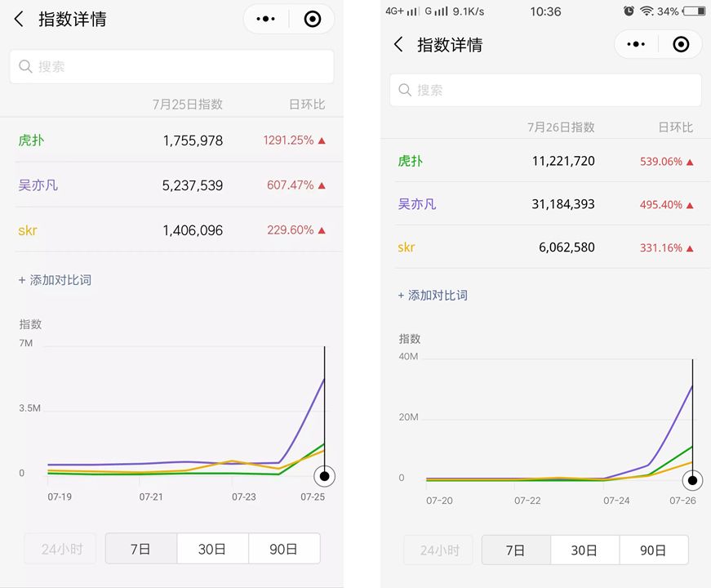Click 添加对比词 link in left screenshot
711x588 pixels.
pos(55,280)
